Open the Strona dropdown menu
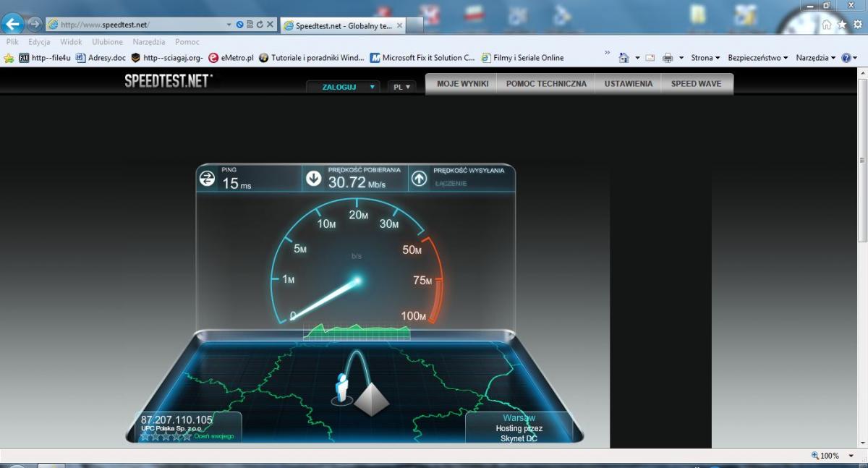The height and width of the screenshot is (468, 868). 705,58
